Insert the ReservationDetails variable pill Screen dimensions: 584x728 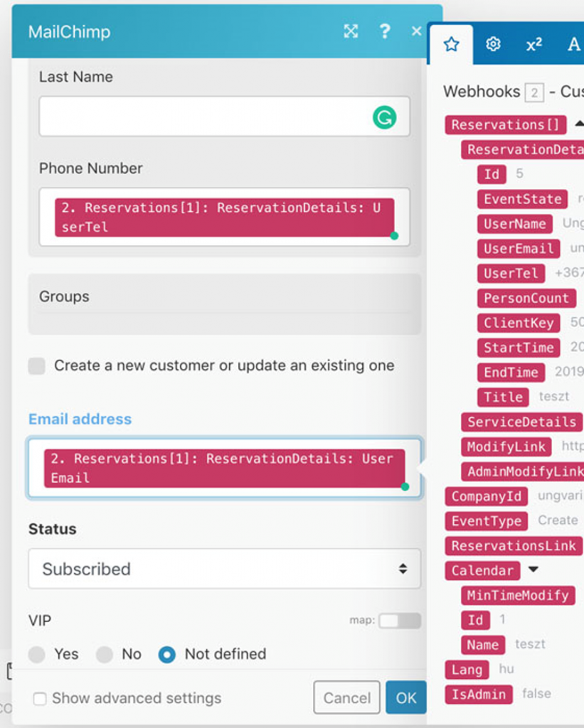[523, 149]
